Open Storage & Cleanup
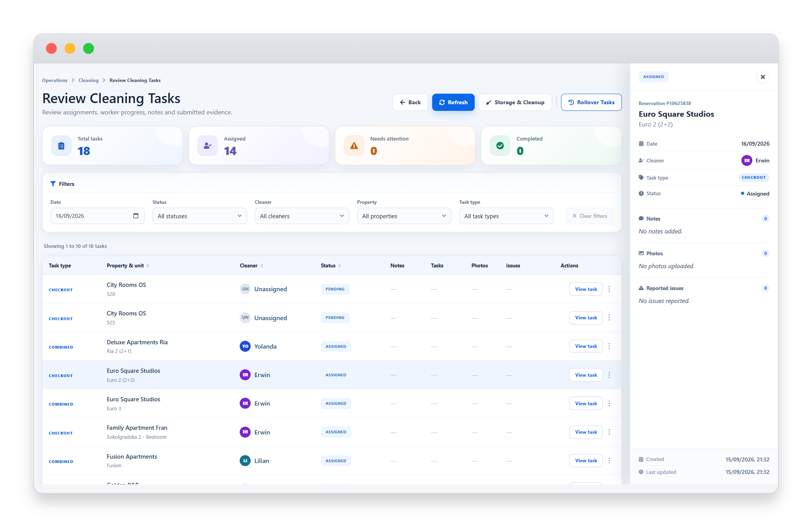This screenshot has height=527, width=812. (515, 102)
